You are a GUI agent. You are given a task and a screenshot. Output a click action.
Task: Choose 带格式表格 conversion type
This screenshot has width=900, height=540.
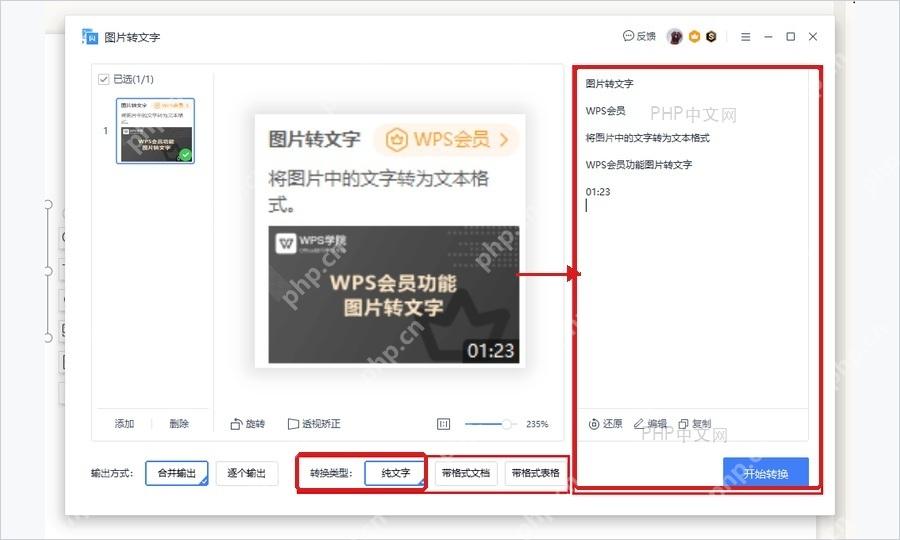click(x=536, y=473)
